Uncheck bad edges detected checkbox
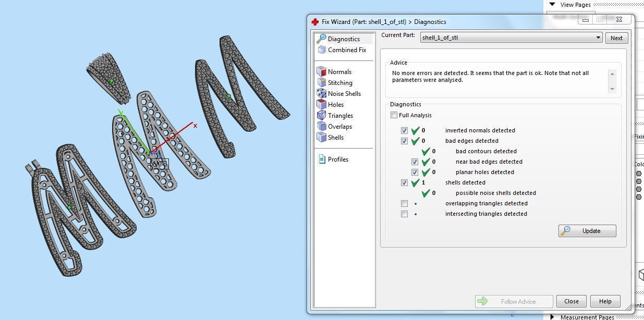The width and height of the screenshot is (644, 320). [404, 141]
